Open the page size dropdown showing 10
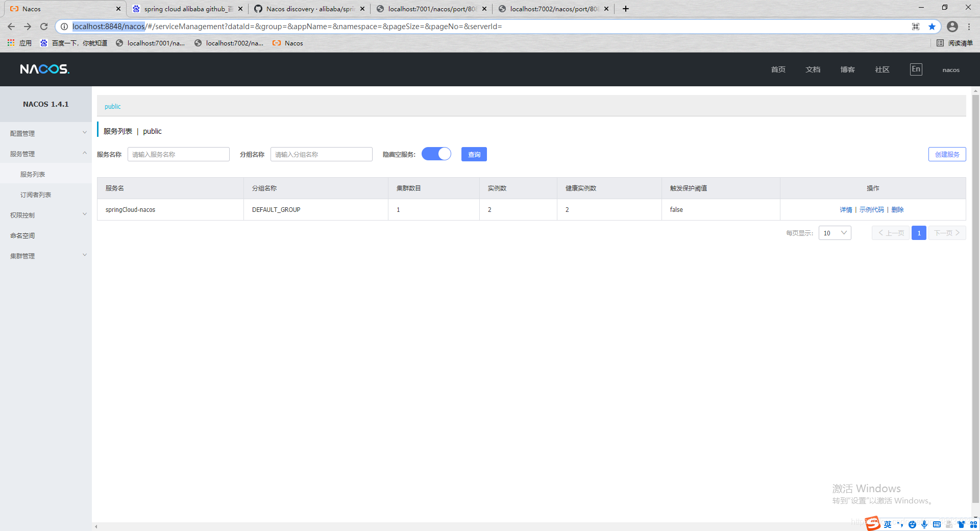Viewport: 980px width, 531px height. pos(835,233)
